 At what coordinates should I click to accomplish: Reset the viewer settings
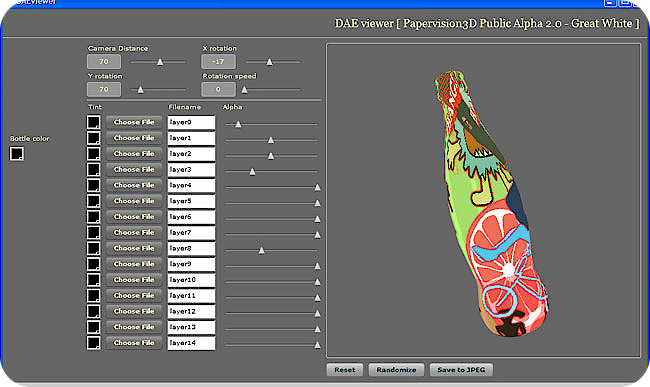click(344, 370)
